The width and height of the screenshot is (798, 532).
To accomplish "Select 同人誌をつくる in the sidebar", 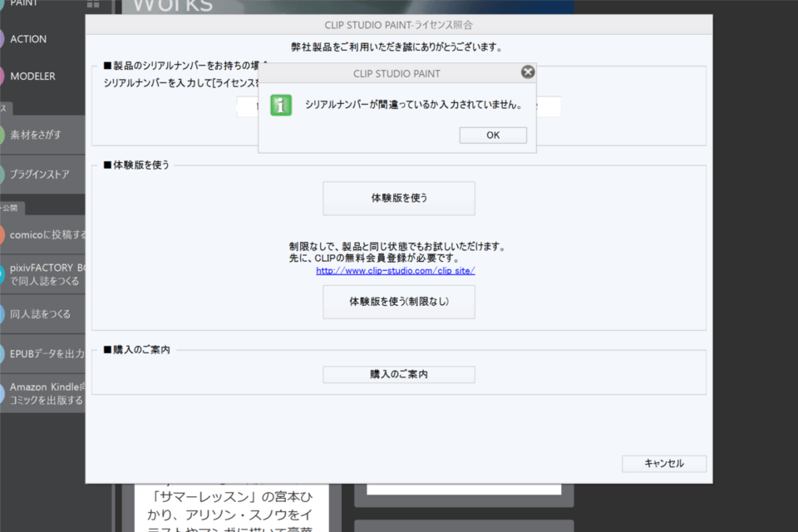I will (42, 314).
